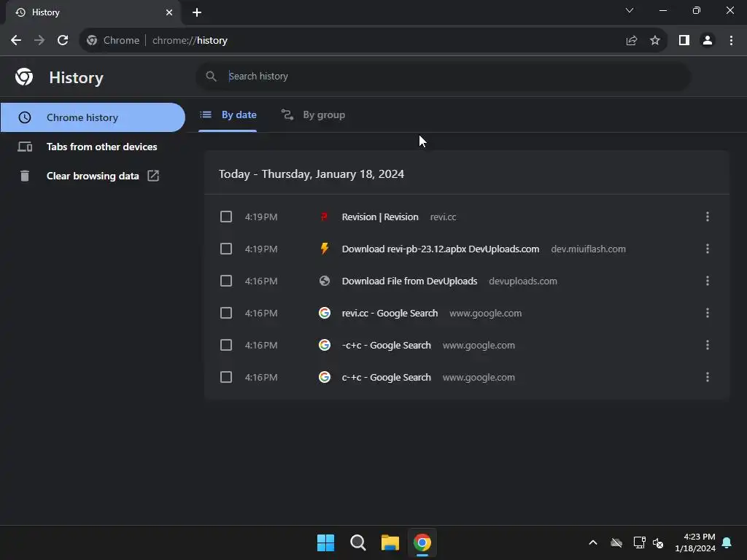Screen dimensions: 747x560
Task: Click Google favicon of c-+c search entry
Action: pos(325,377)
